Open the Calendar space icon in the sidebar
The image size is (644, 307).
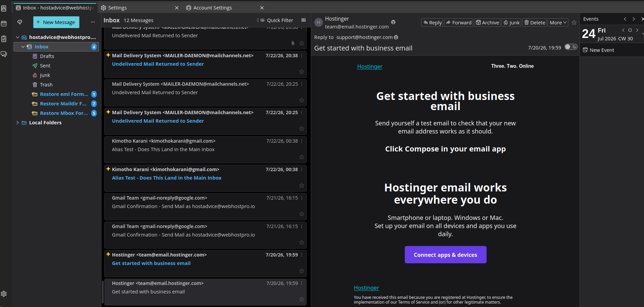point(4,24)
